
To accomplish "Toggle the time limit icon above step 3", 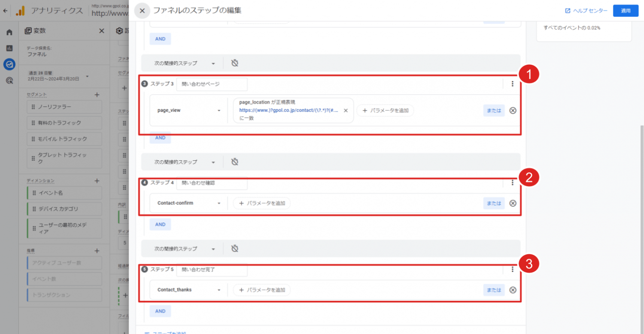I will point(234,63).
